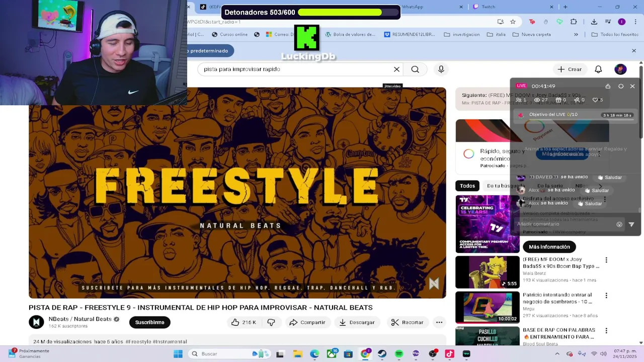The image size is (644, 362).
Task: Open the Patricio sombreros video thumbnail
Action: tap(488, 307)
